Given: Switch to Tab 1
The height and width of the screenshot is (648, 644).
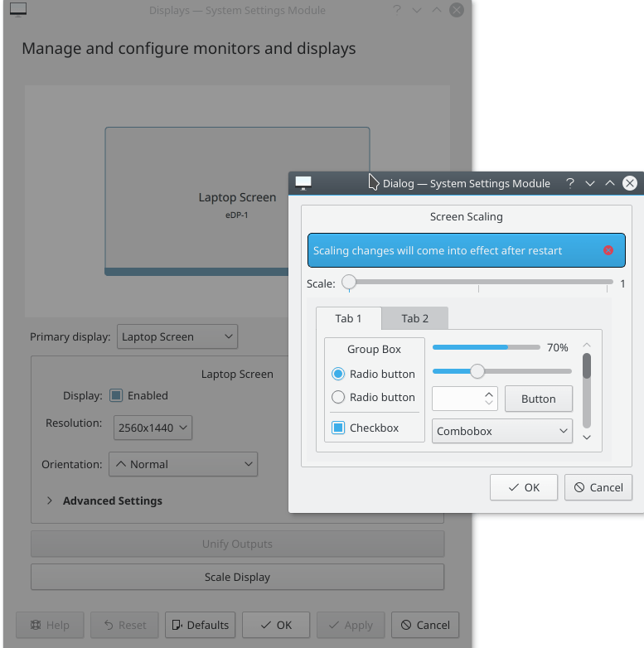Looking at the screenshot, I should (x=348, y=318).
